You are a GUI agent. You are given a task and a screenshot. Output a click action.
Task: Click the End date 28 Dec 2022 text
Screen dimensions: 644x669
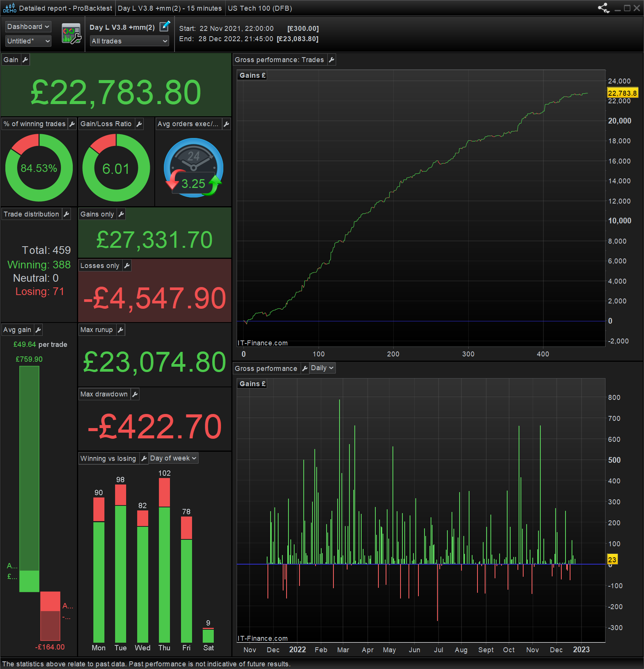pos(226,39)
